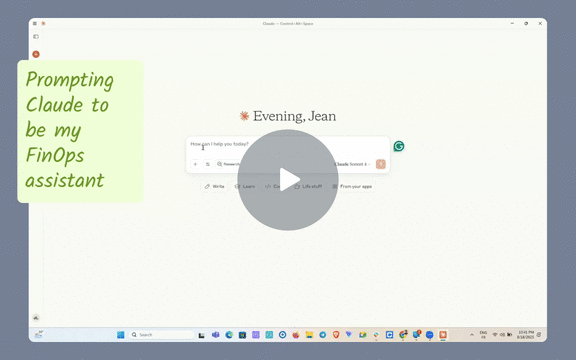Open Telegram from the taskbar
The image size is (576, 360).
(x=323, y=335)
